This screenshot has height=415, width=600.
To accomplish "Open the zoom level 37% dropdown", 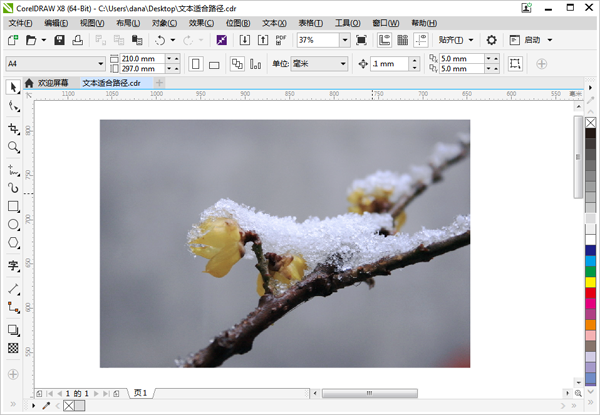I will coord(345,40).
